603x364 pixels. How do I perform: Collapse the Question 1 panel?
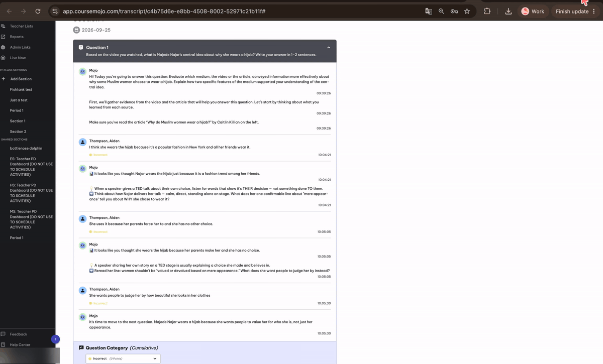[329, 48]
